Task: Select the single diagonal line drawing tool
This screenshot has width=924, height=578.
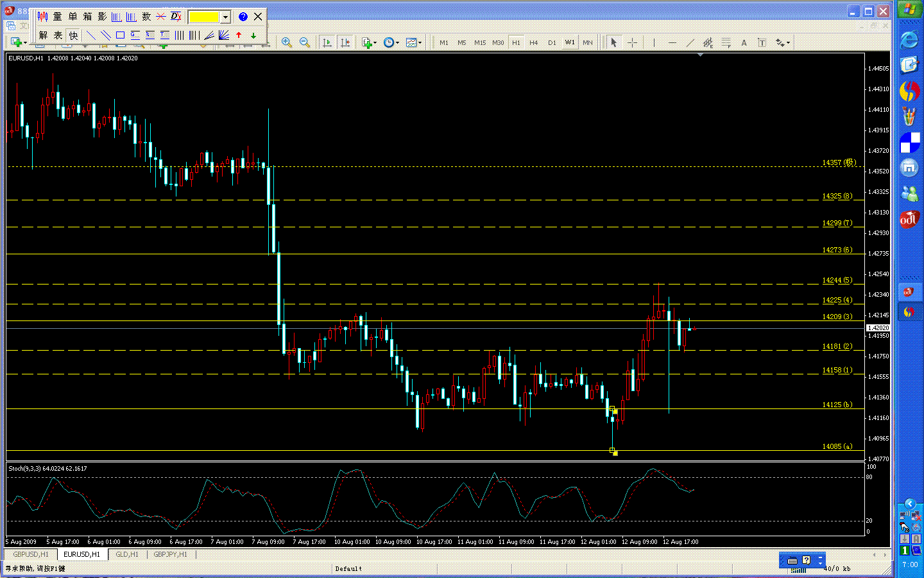Action: click(x=90, y=35)
